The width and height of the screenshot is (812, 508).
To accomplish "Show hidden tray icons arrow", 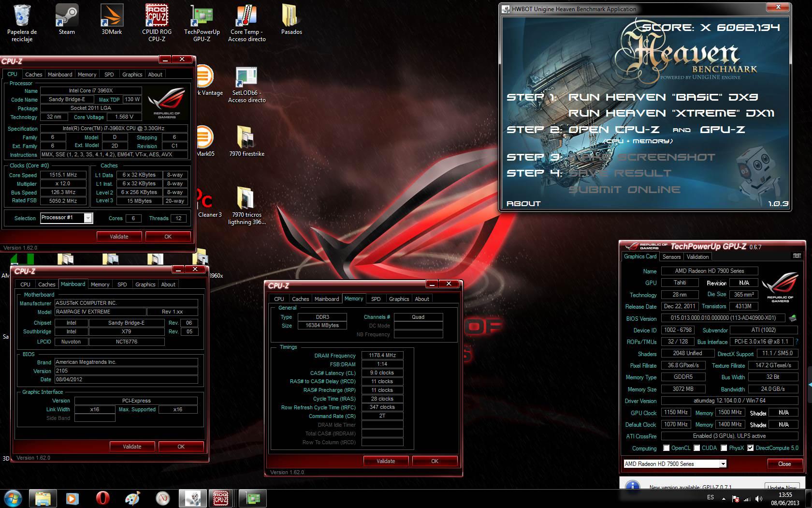I will (x=724, y=498).
